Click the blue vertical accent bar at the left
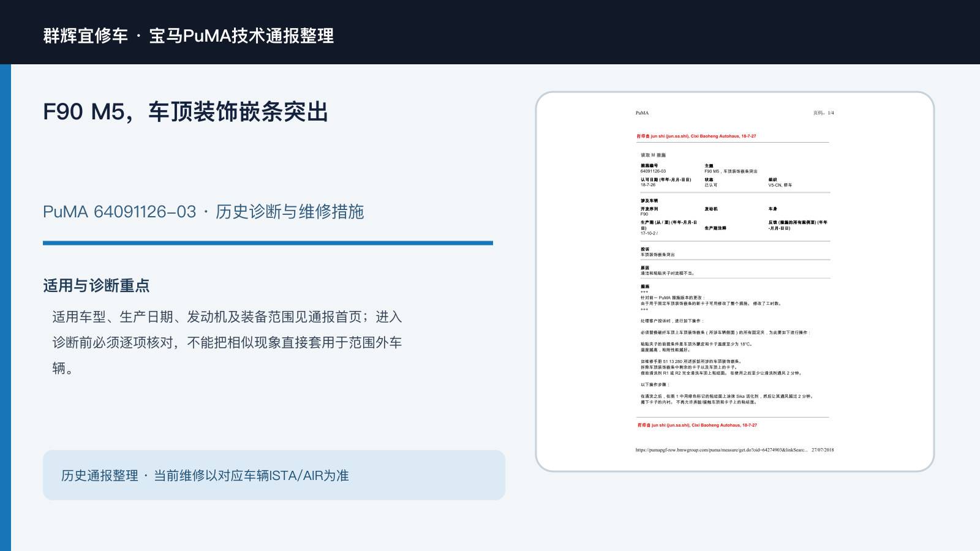 pos(6,307)
